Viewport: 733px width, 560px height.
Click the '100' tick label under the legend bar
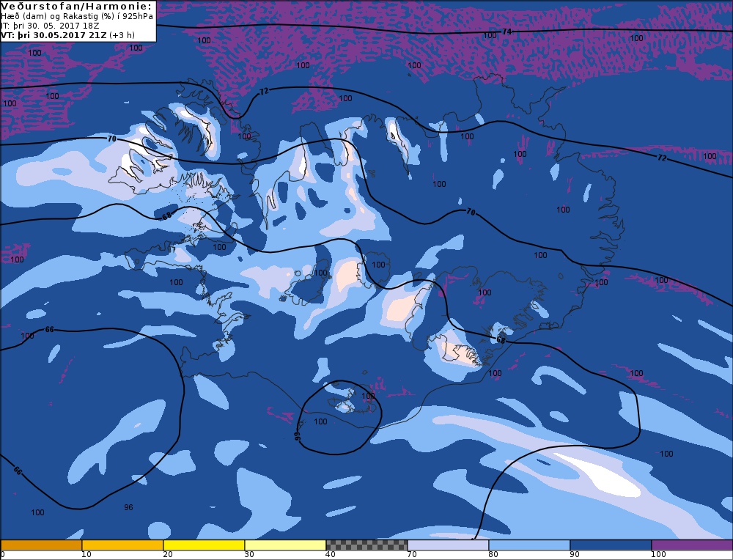pos(658,555)
